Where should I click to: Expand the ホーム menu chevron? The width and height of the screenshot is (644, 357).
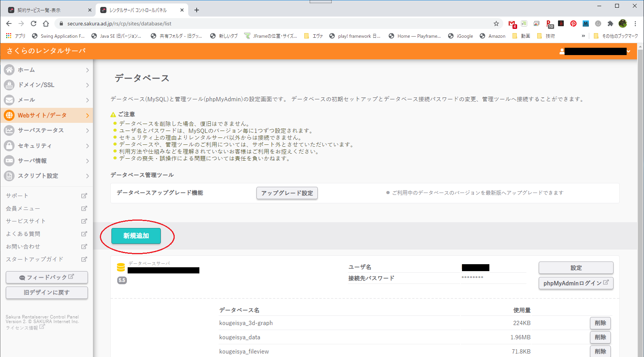[88, 70]
